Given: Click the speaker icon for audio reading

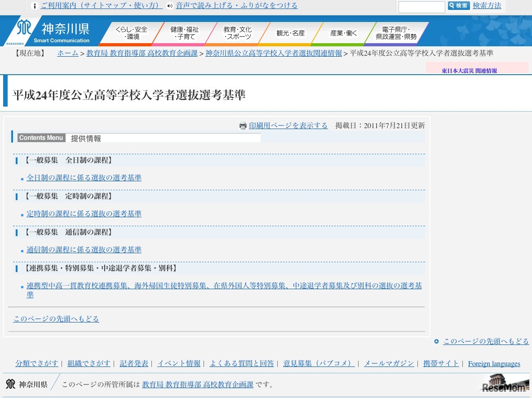Looking at the screenshot, I should (169, 6).
